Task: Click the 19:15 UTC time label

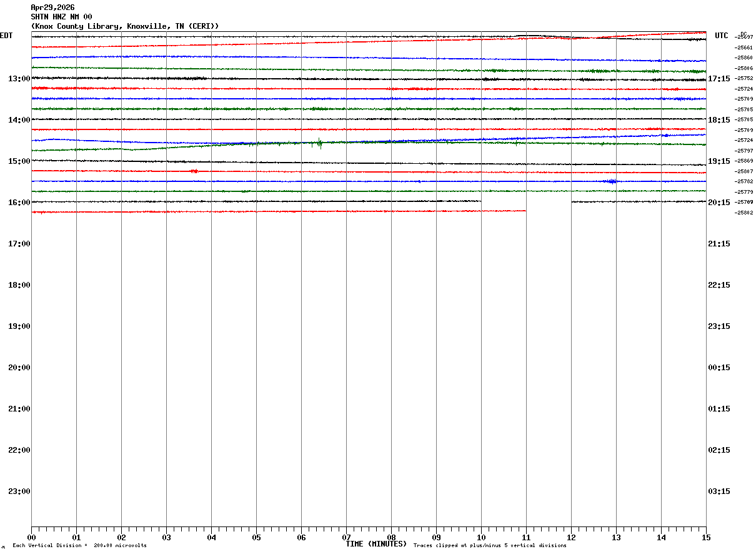Action: tap(719, 161)
